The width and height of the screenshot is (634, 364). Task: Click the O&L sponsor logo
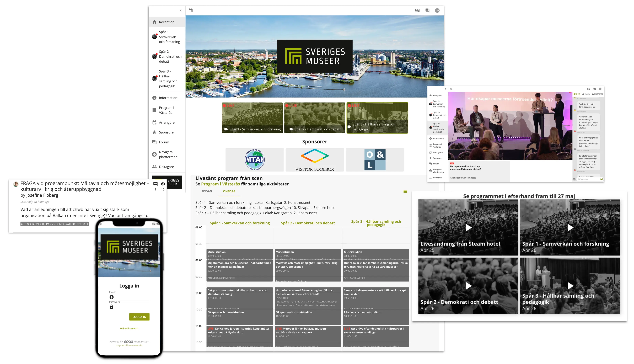click(x=375, y=160)
